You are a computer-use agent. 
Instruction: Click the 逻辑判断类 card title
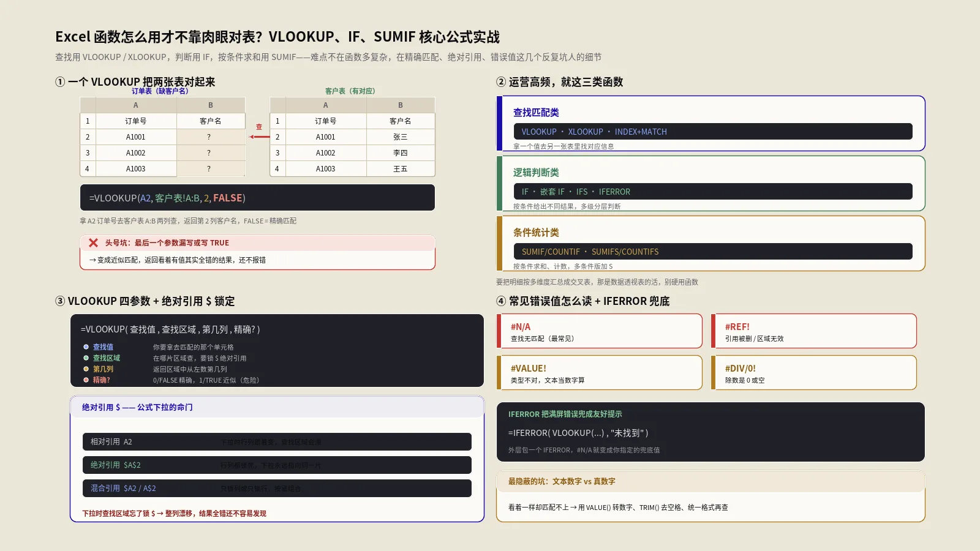tap(536, 173)
